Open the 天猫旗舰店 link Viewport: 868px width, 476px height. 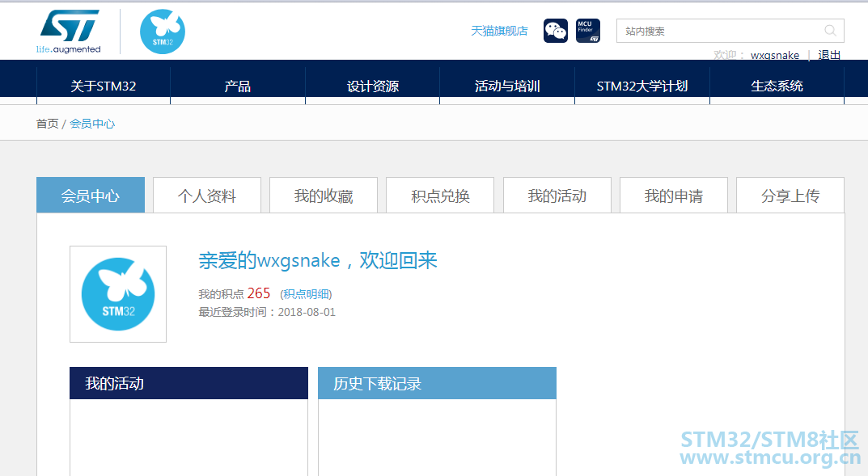click(x=499, y=31)
